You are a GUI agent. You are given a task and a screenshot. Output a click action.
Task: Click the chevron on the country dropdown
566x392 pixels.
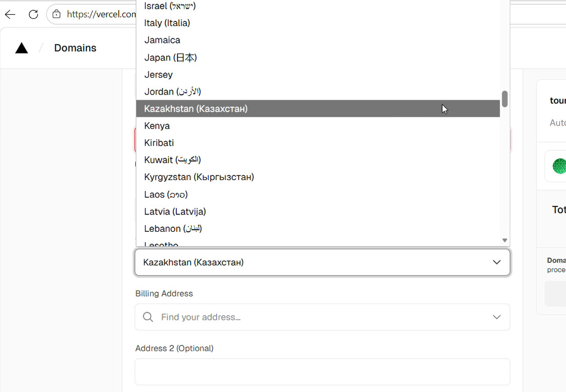[497, 262]
